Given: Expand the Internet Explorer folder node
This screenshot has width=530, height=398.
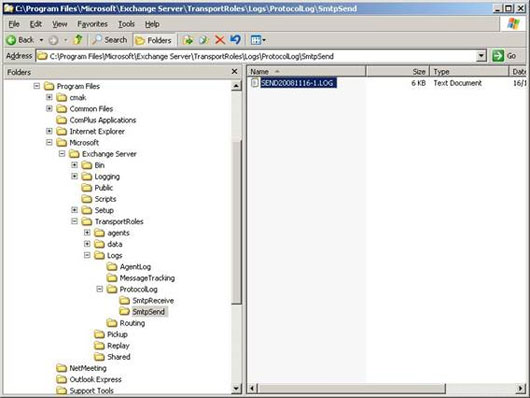Looking at the screenshot, I should coord(49,131).
